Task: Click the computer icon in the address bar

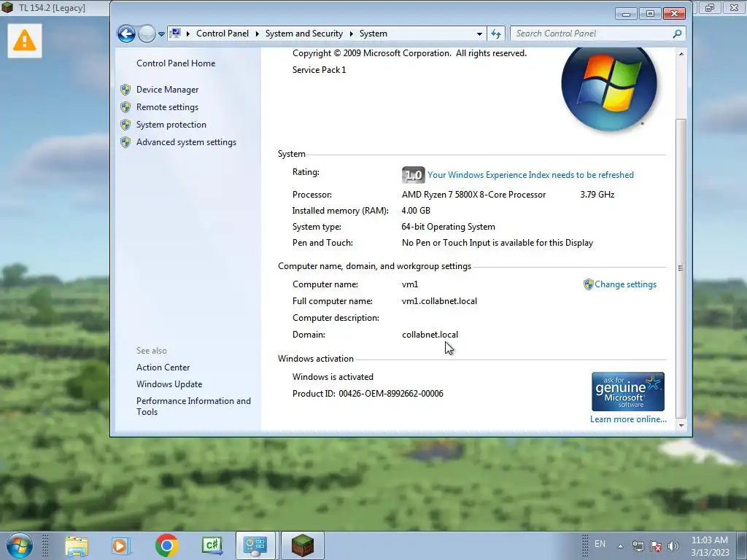Action: 175,34
